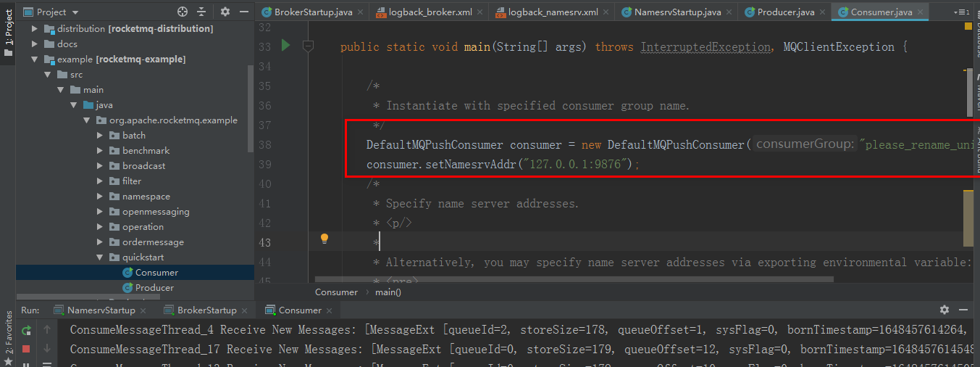Viewport: 980px width, 367px height.
Task: Click the consumerGroup parameter hint
Action: click(x=804, y=144)
